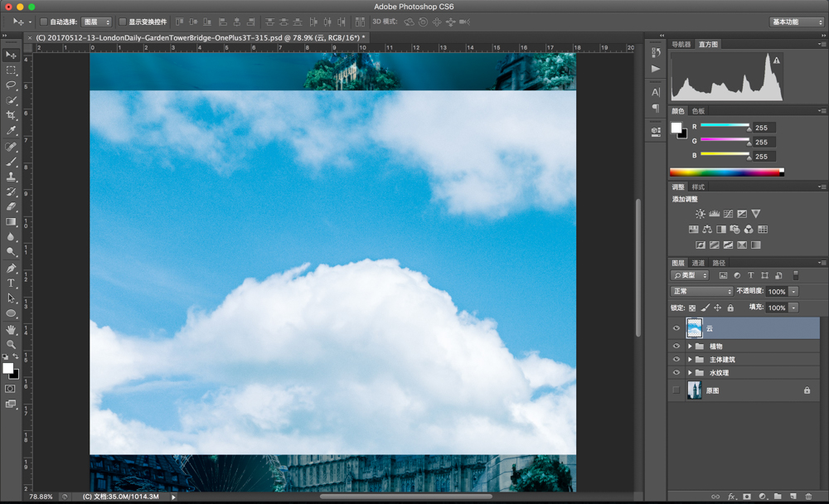This screenshot has height=504, width=829.
Task: Select the Path Selection tool
Action: 11,298
